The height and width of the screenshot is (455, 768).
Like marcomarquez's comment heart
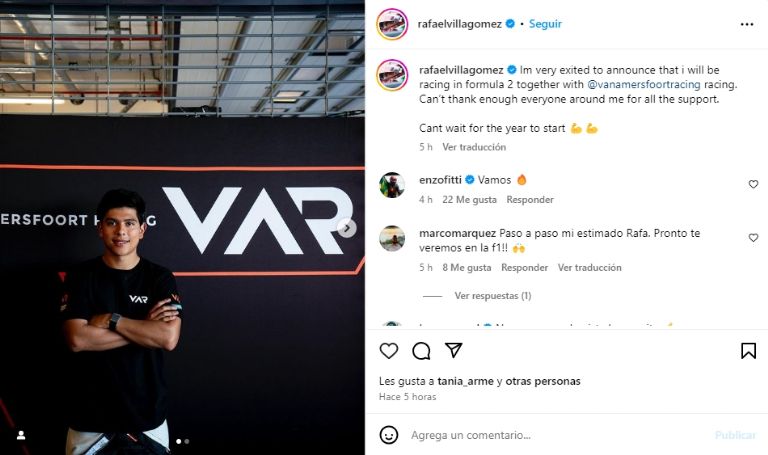tap(753, 238)
